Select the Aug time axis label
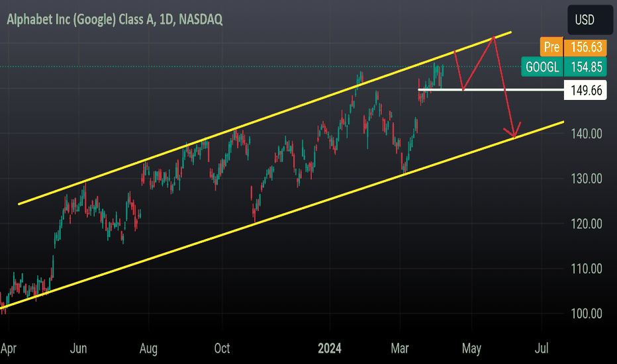This screenshot has height=364, width=617. [x=148, y=349]
